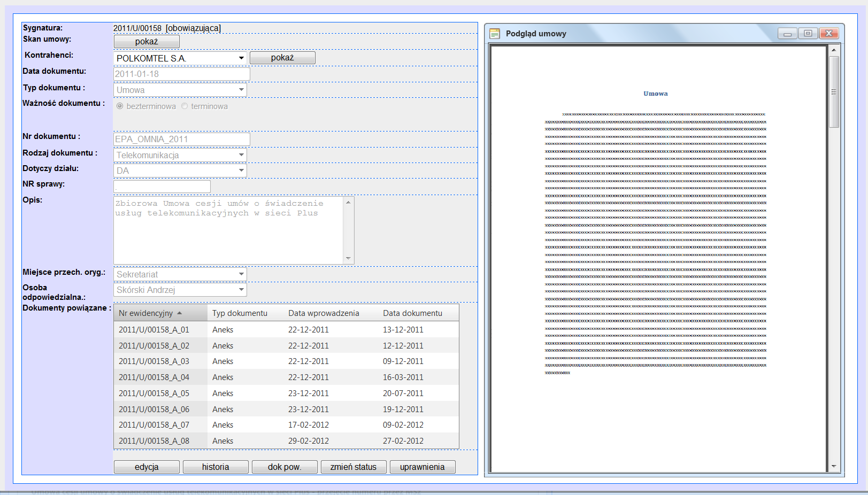This screenshot has height=495, width=868.
Task: Sort by Data dokumentu column header
Action: [412, 313]
